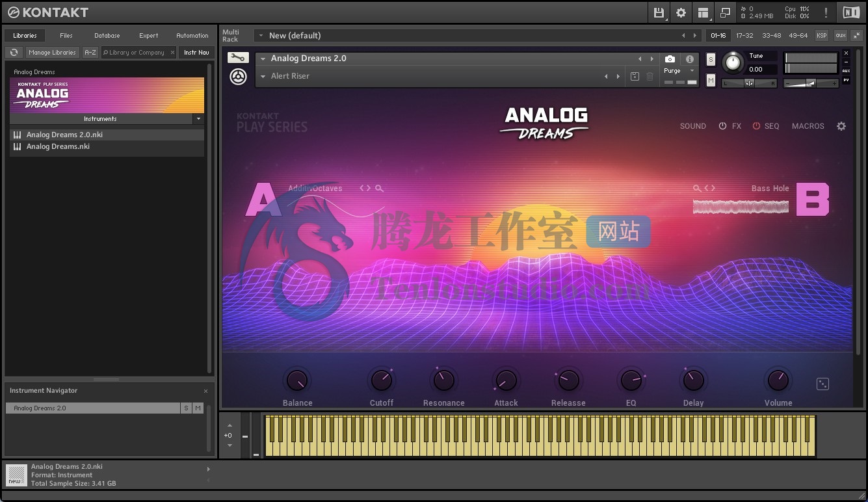This screenshot has height=502, width=868.
Task: Open the workspace layout menu icon
Action: pyautogui.click(x=703, y=12)
